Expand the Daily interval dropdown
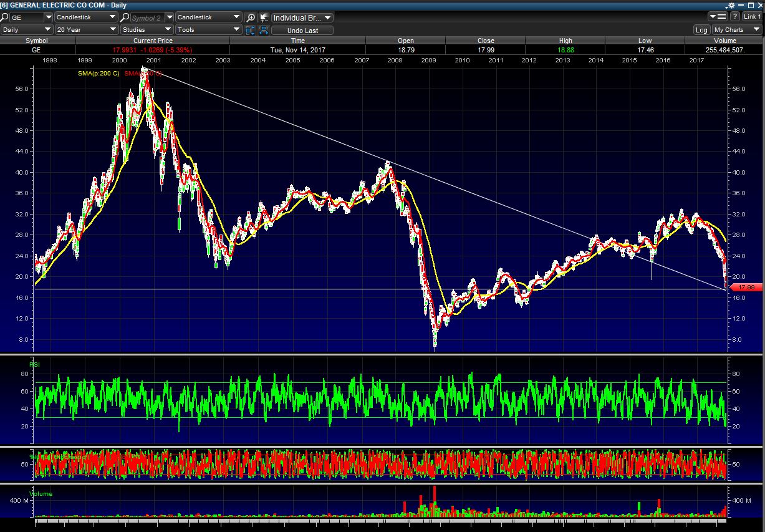The height and width of the screenshot is (532, 765). [x=27, y=29]
